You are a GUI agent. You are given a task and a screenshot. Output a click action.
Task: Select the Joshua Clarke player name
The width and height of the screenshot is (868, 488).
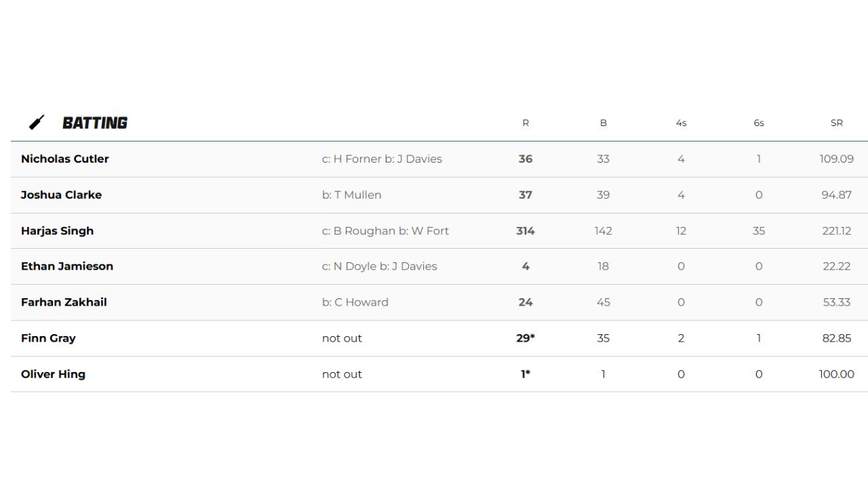61,195
